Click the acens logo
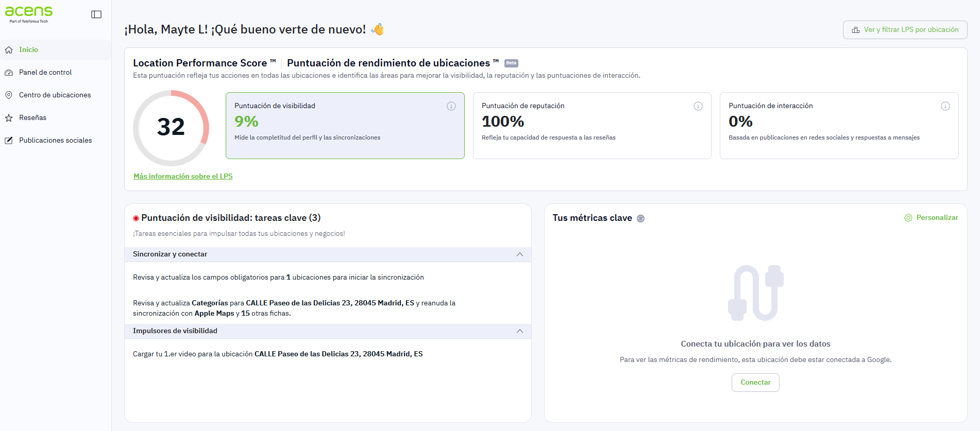 point(29,14)
